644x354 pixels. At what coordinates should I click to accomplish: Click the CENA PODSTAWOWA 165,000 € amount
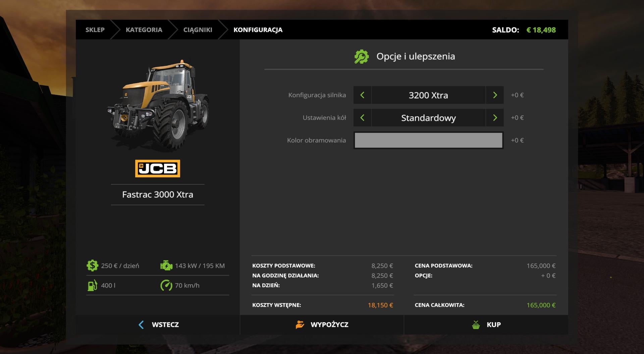(x=541, y=266)
